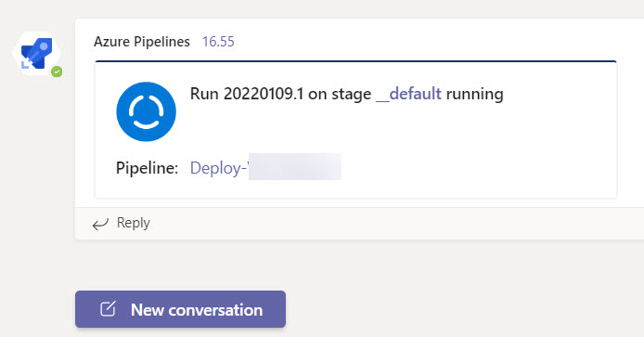Click the curved Reply arrow icon
The image size is (644, 337).
[x=100, y=224]
